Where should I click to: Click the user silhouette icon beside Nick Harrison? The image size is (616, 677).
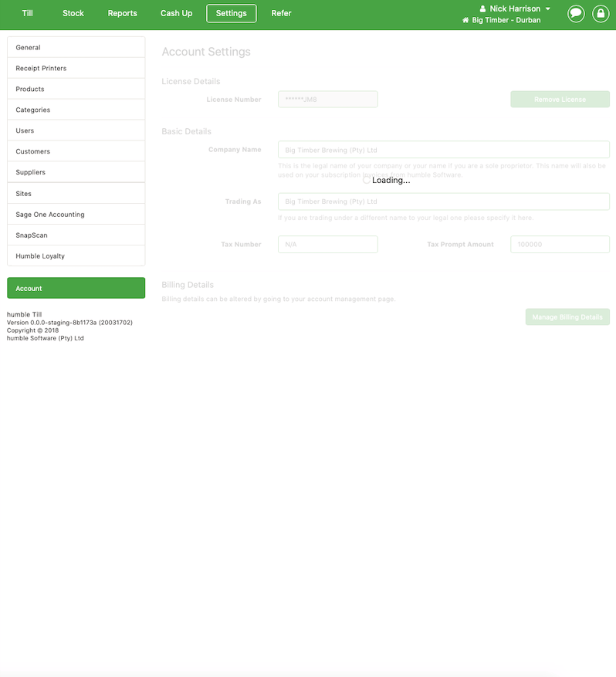(482, 8)
